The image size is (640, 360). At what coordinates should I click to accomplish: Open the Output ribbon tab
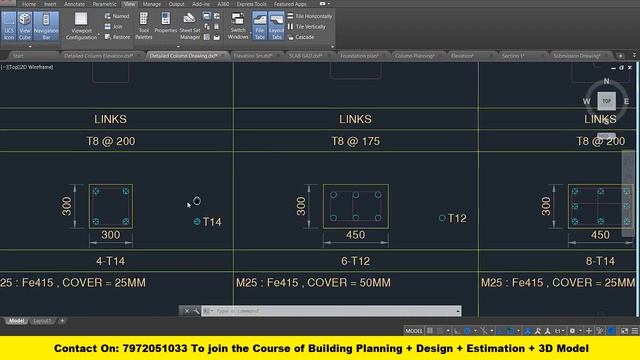(x=176, y=4)
